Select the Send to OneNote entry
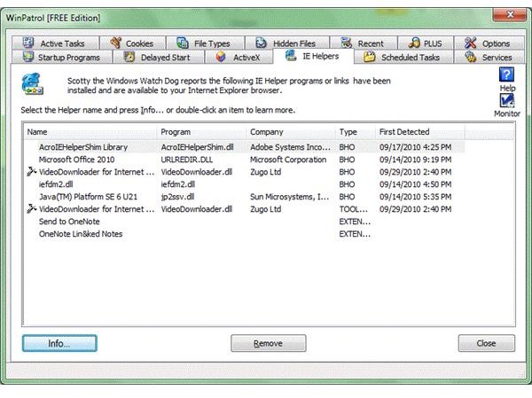532x398 pixels. click(69, 222)
